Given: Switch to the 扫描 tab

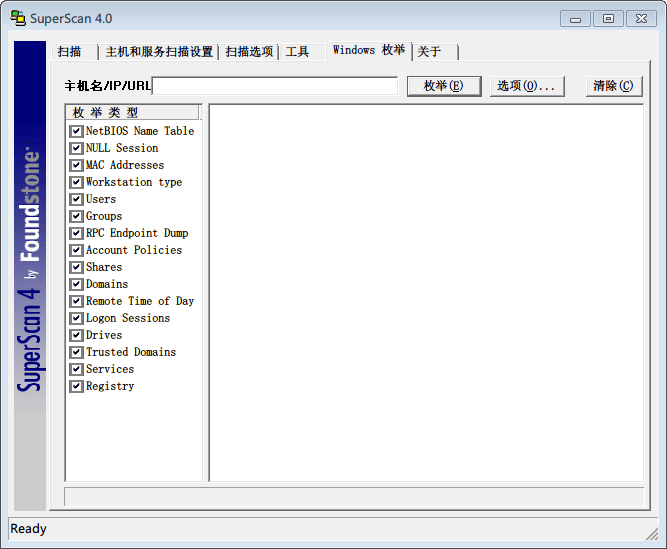Looking at the screenshot, I should [x=70, y=52].
